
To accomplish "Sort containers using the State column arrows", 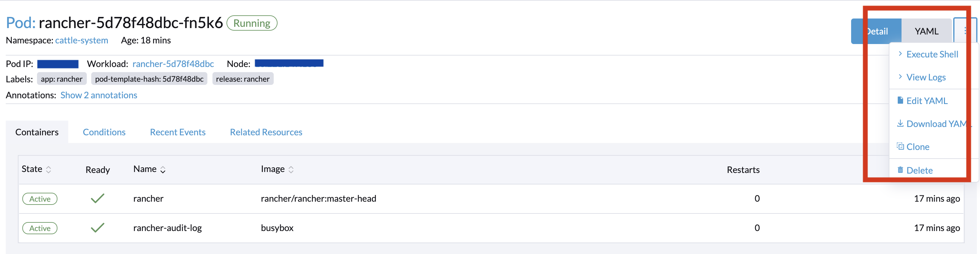I will click(x=49, y=169).
